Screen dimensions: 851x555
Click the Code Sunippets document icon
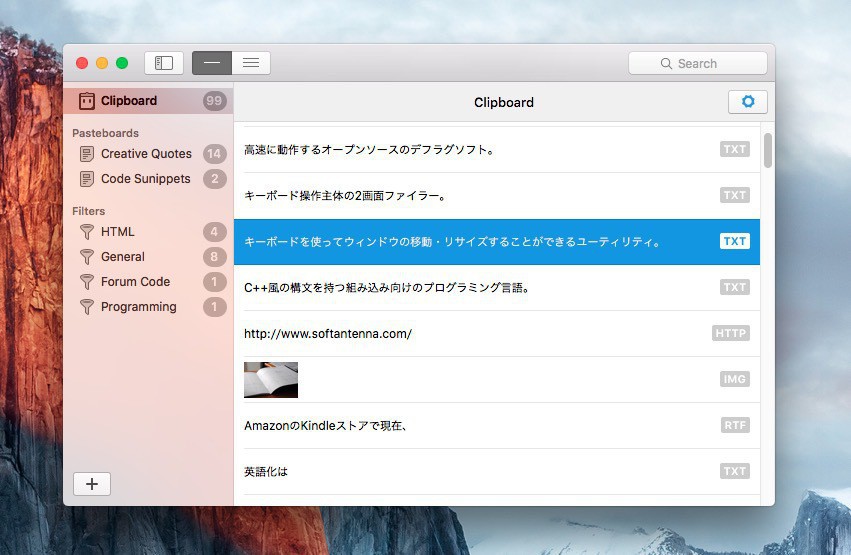coord(86,179)
